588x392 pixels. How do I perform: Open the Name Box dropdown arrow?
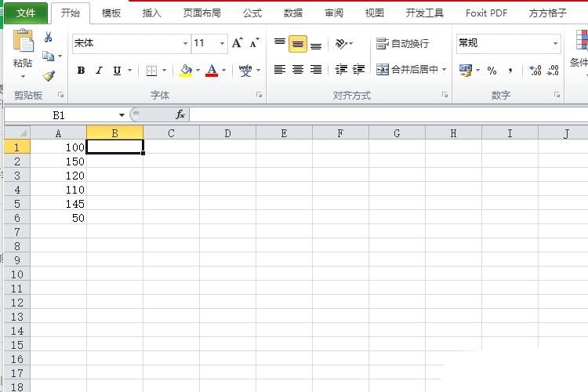point(122,115)
